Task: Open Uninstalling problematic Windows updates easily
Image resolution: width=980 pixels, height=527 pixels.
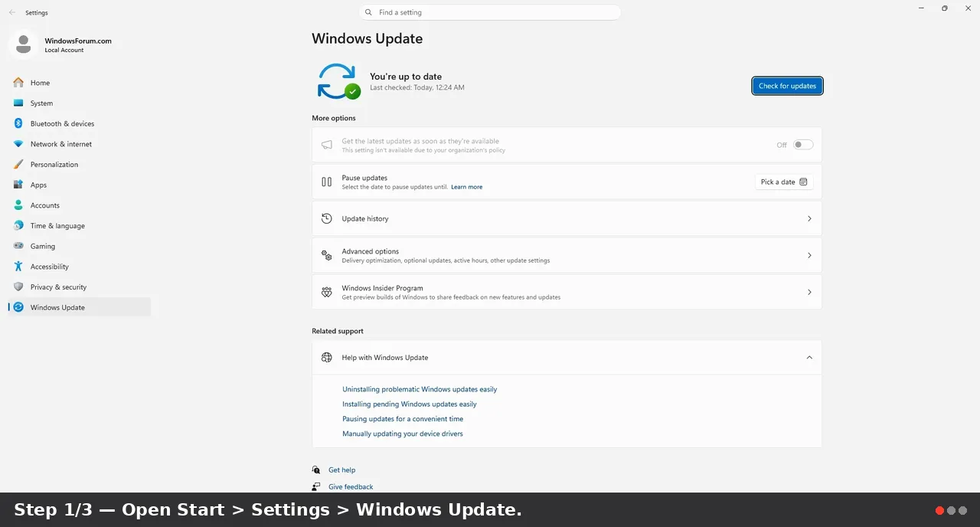Action: 420,389
